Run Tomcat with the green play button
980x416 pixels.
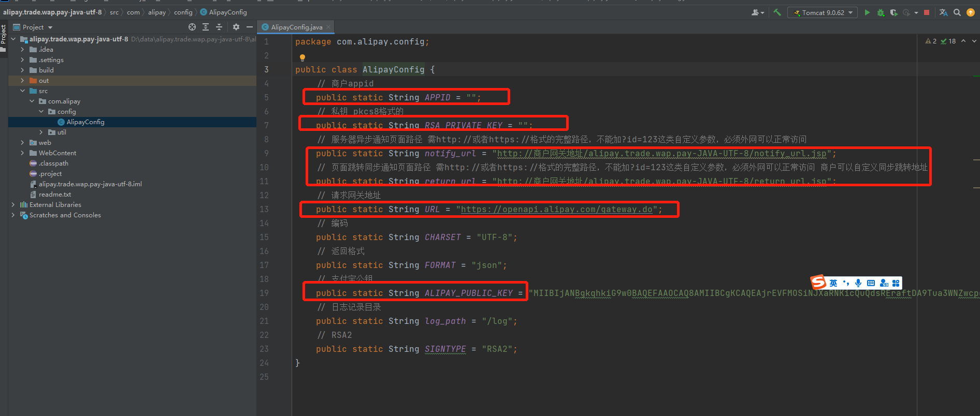(x=867, y=12)
